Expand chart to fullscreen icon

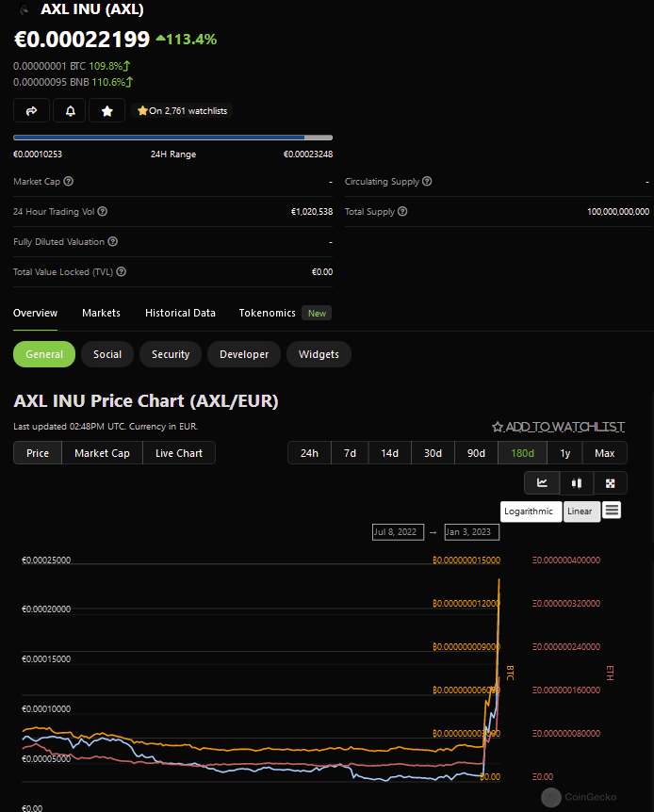611,482
